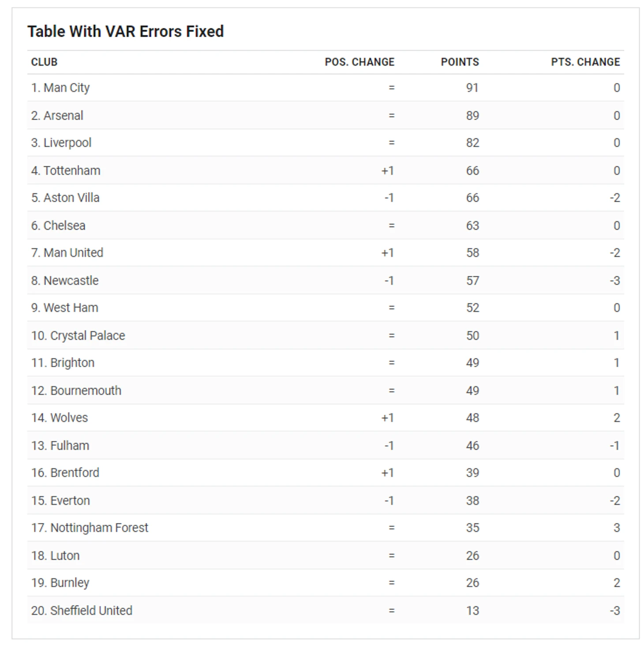644x647 pixels.
Task: Click Newcastle's -3 points change value
Action: click(x=615, y=281)
